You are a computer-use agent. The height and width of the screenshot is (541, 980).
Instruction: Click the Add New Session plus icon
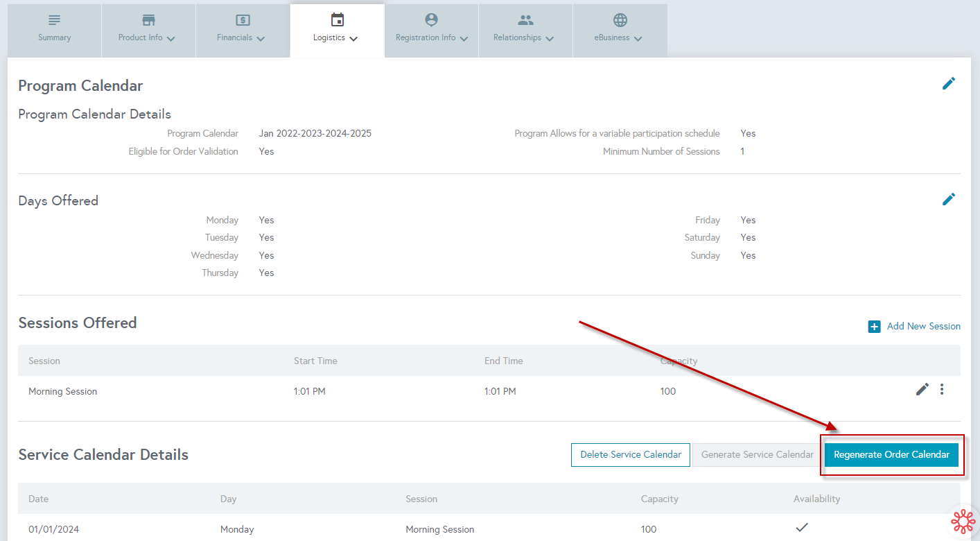pos(875,327)
